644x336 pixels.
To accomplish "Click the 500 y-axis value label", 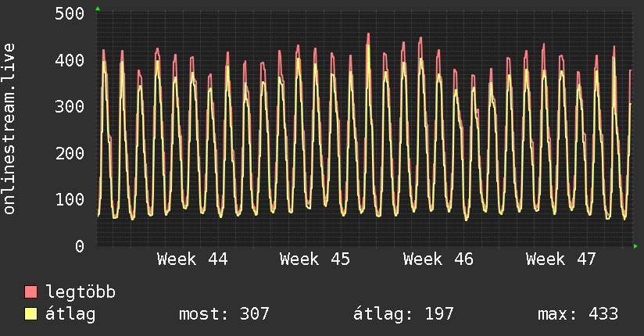I will tap(70, 13).
